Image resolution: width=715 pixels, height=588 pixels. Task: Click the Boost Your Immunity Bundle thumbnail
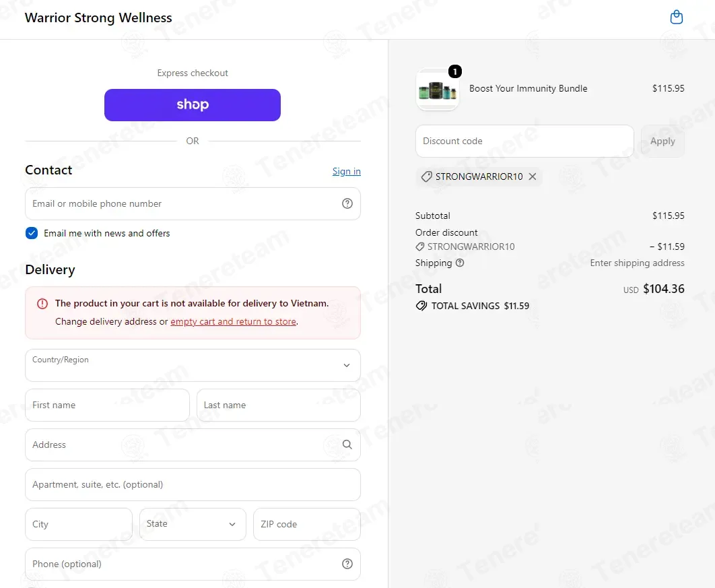(438, 90)
